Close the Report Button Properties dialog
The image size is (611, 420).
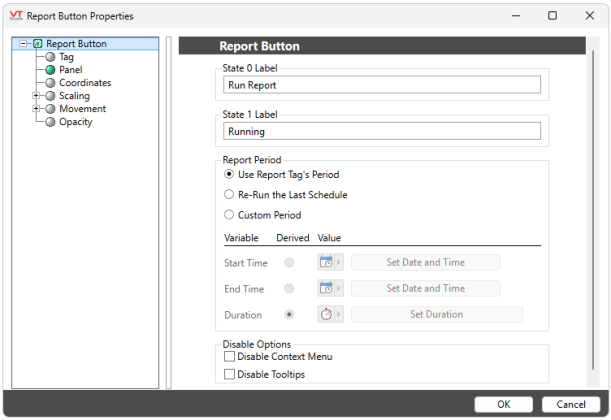pos(590,16)
